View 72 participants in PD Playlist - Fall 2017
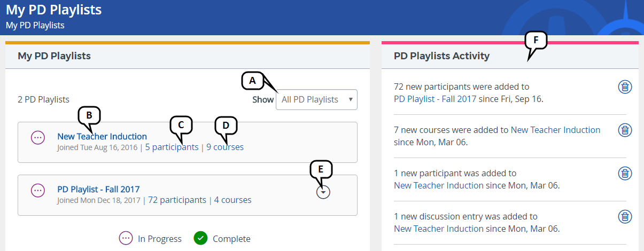Viewport: 644px width, 251px height. click(x=177, y=200)
